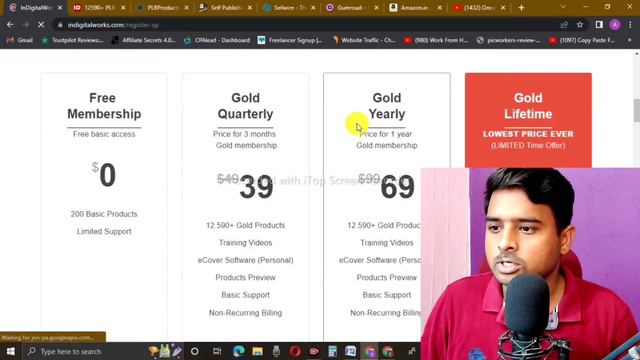Click 'LOWEST PRICE EVER' in Gold Lifetime
Viewport: 640px width, 360px height.
528,134
